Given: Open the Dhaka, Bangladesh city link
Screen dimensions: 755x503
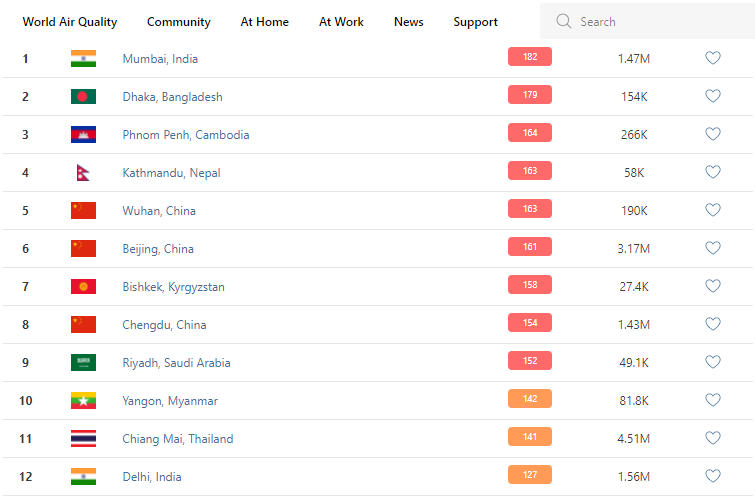Looking at the screenshot, I should (x=172, y=97).
